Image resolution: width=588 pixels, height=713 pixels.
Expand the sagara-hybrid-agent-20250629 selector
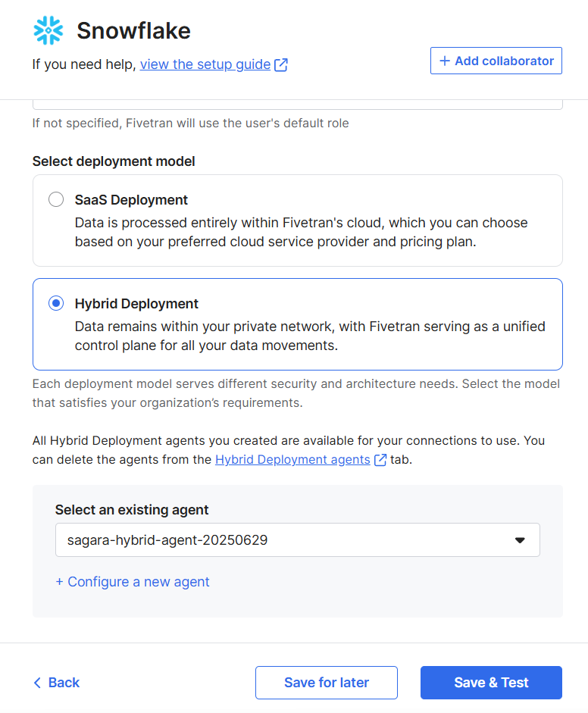[298, 539]
